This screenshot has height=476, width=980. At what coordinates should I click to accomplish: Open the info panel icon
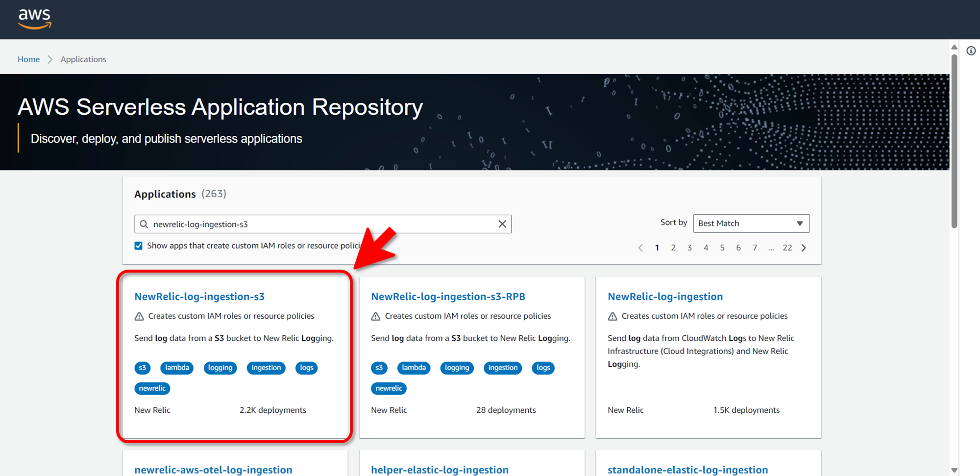[971, 51]
